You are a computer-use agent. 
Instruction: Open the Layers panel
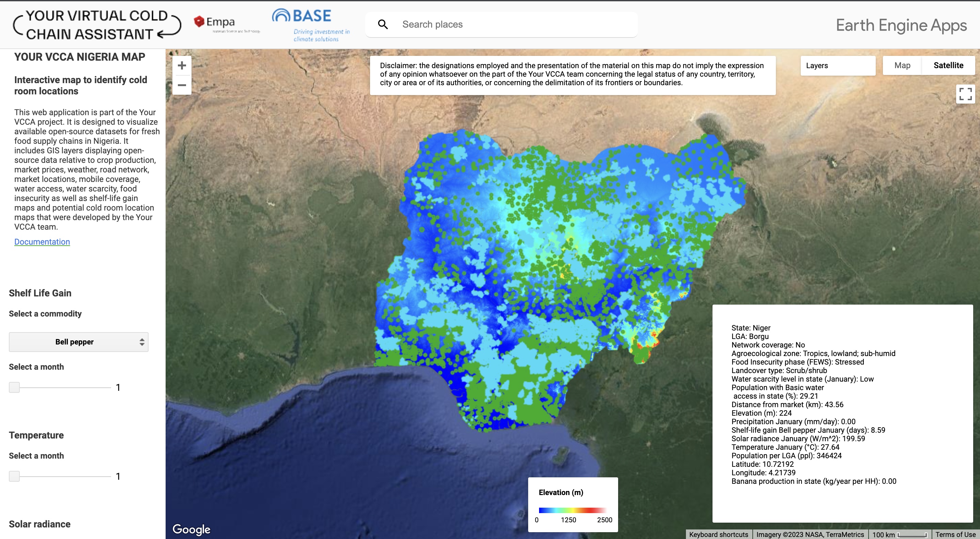(838, 65)
